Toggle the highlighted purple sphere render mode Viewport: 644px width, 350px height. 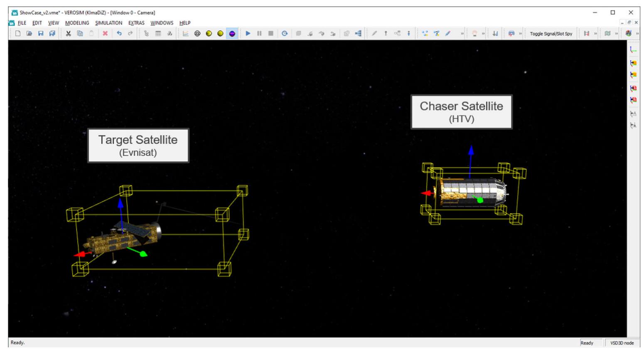click(x=232, y=33)
